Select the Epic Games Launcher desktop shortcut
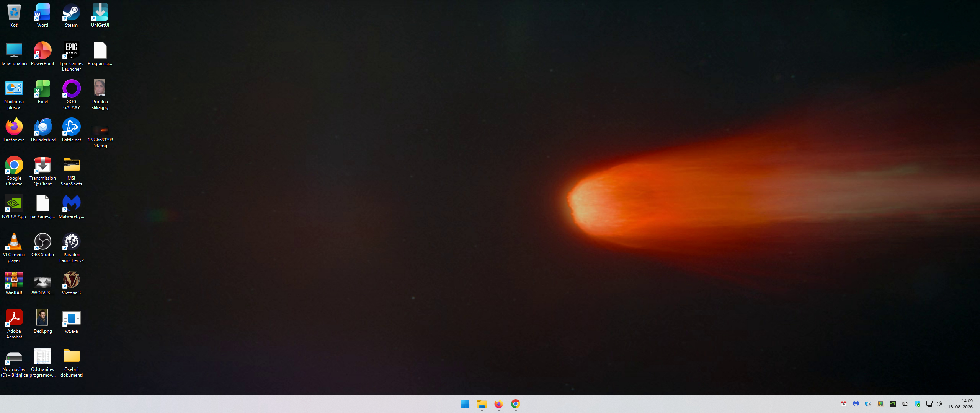The height and width of the screenshot is (413, 980). 71,56
